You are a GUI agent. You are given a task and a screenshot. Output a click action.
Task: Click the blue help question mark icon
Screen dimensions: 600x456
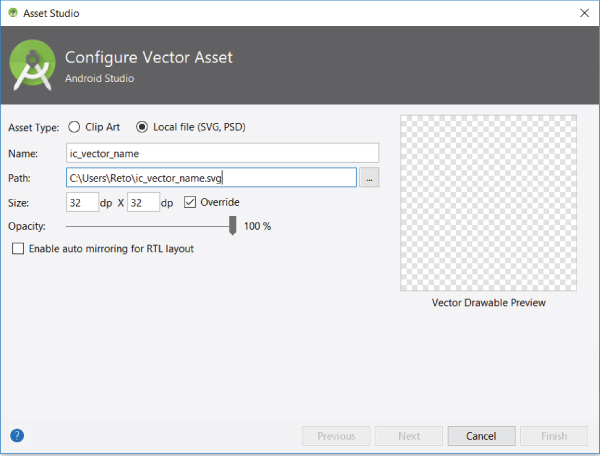coord(17,435)
